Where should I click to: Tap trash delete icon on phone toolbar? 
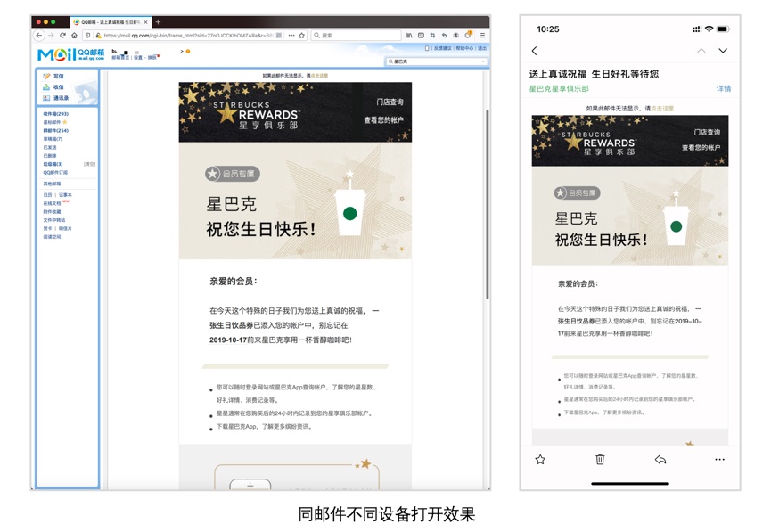click(x=600, y=460)
